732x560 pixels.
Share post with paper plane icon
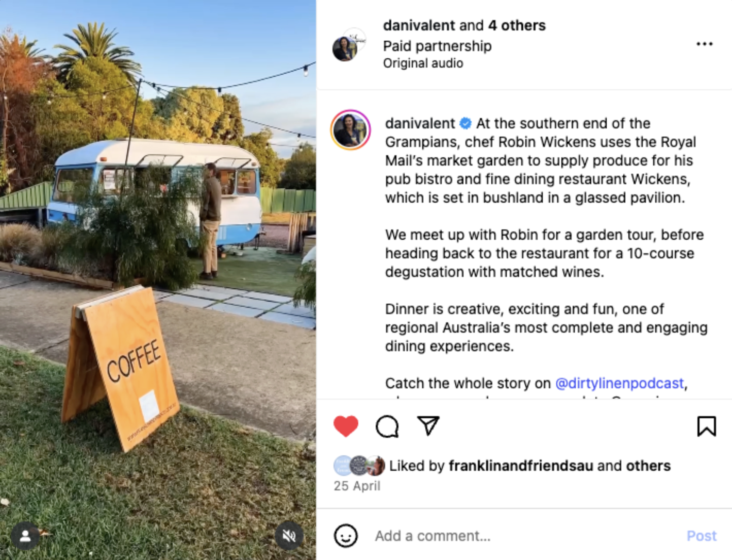428,426
